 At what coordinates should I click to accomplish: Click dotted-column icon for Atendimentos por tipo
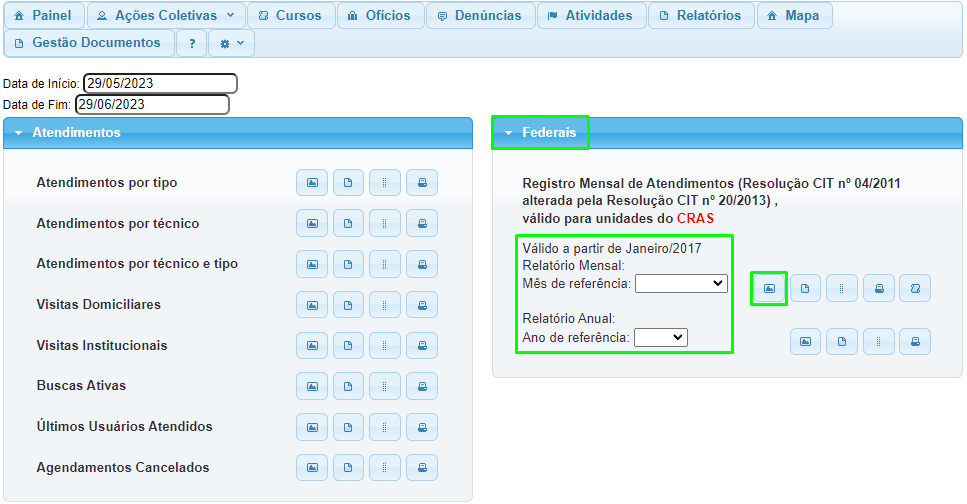click(x=385, y=183)
